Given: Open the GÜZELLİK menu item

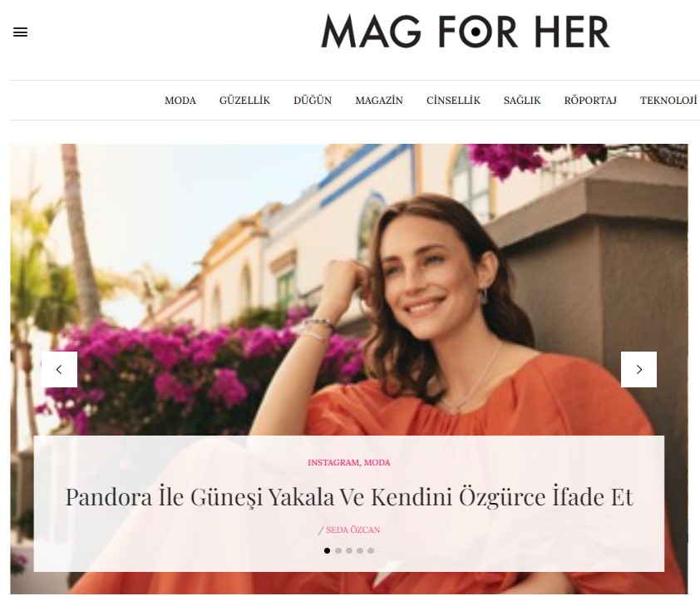Looking at the screenshot, I should (x=244, y=101).
